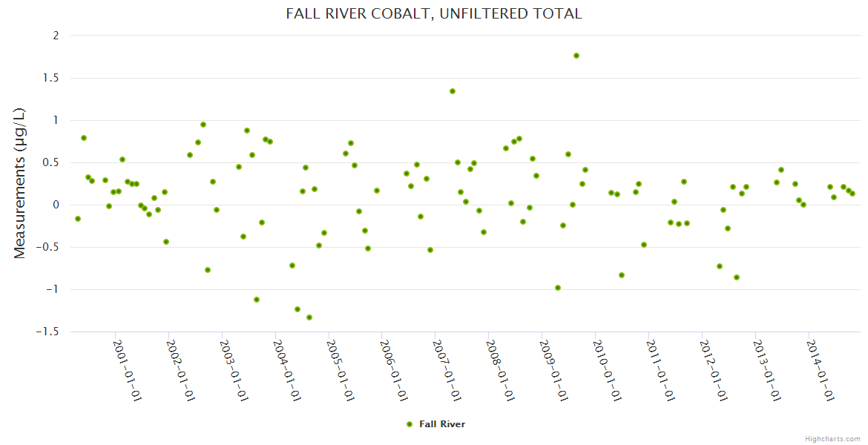Click the -1.5 y-axis tick label
868x445 pixels.
click(48, 332)
